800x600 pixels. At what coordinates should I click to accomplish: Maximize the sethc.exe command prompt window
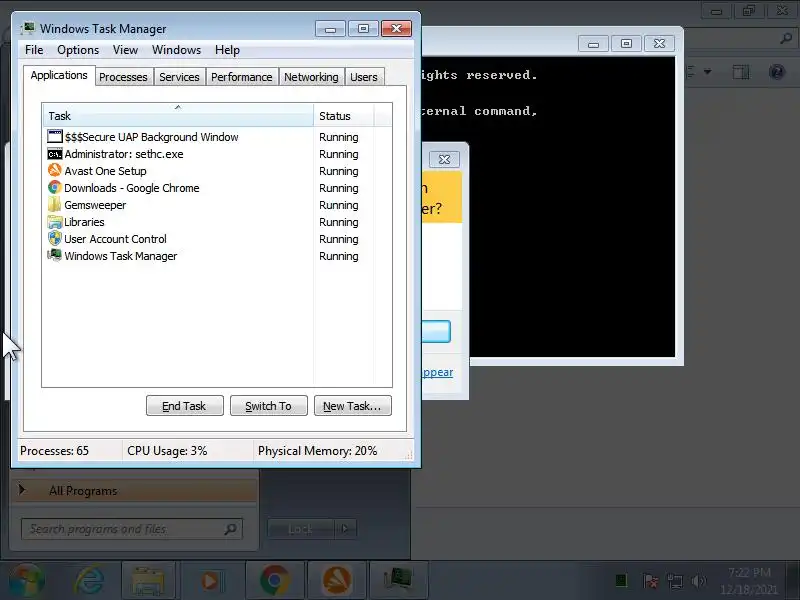point(627,44)
